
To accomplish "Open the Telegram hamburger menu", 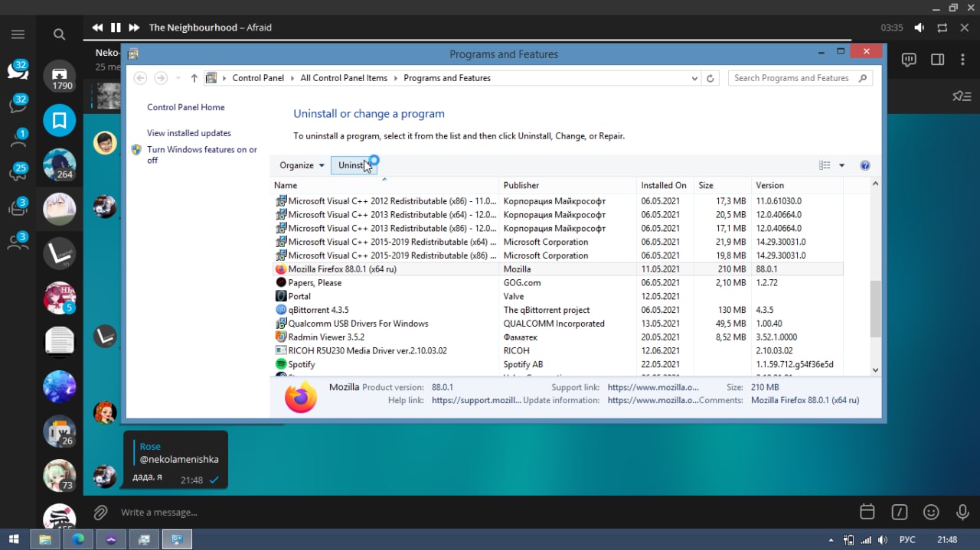I will pyautogui.click(x=18, y=34).
